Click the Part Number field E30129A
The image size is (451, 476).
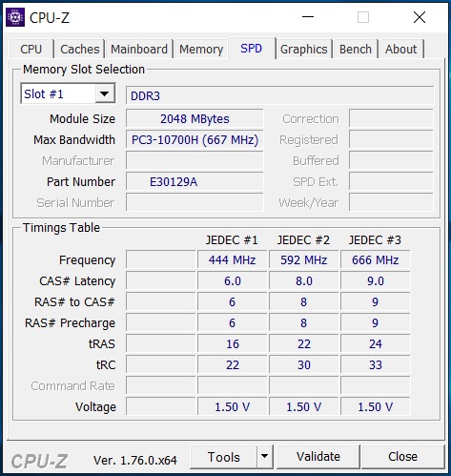195,182
